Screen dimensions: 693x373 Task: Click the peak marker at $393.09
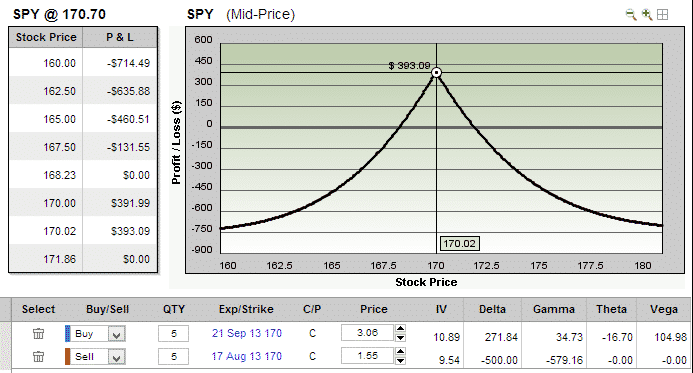point(436,72)
